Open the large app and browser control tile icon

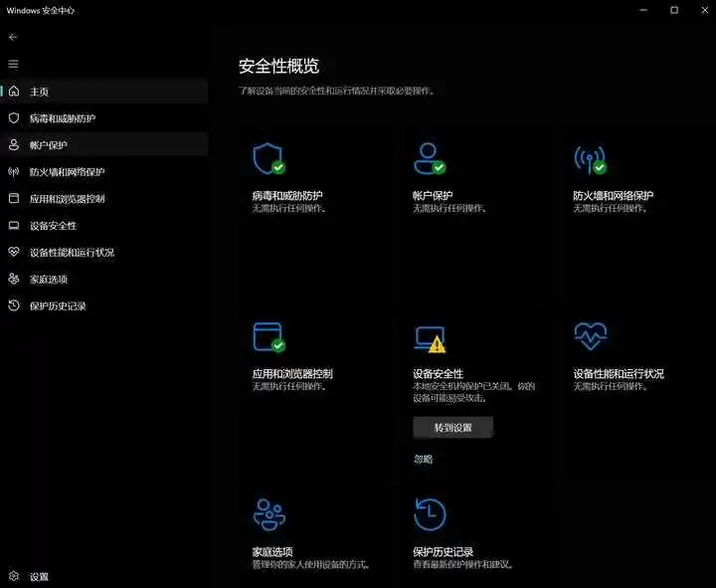[x=269, y=337]
